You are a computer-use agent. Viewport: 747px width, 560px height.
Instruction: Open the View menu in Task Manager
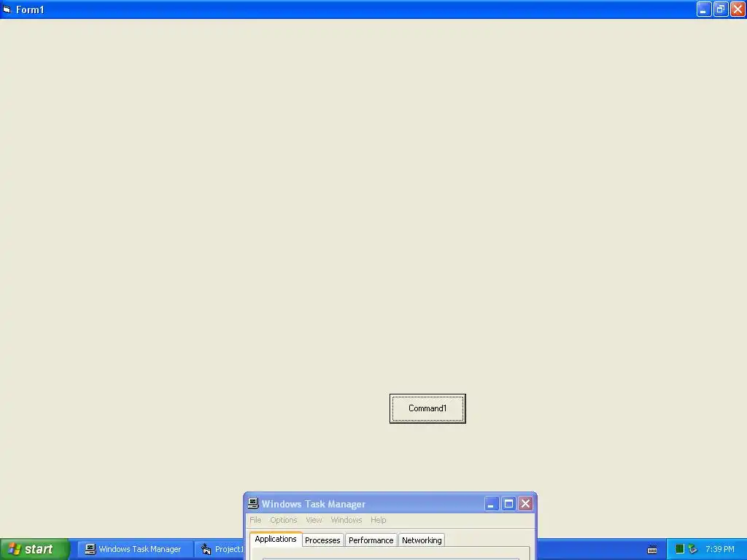coord(314,520)
